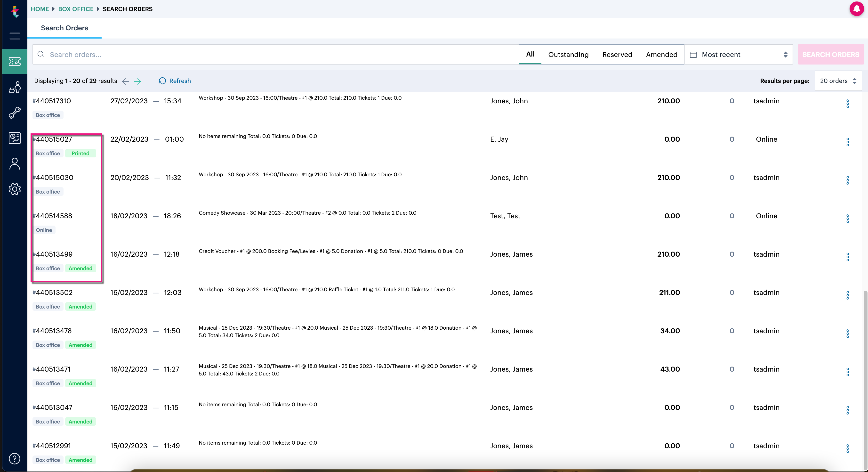Click the customer name Test, Test
The height and width of the screenshot is (472, 868).
click(x=505, y=216)
